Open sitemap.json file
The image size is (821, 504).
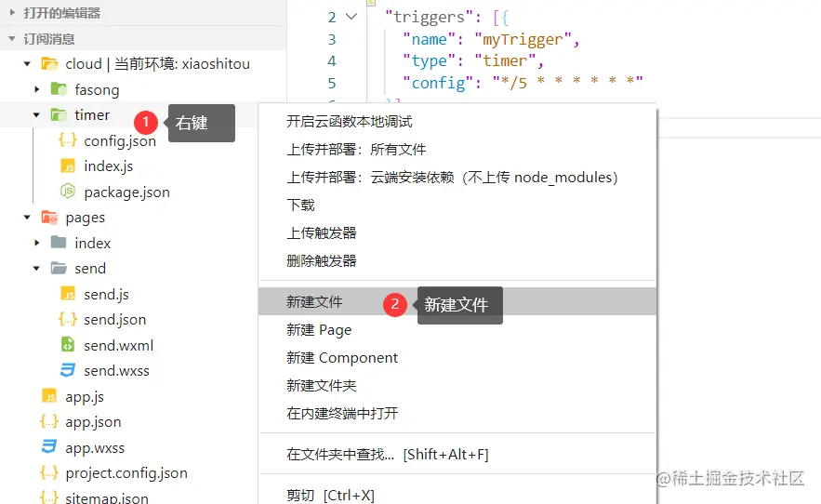(107, 497)
